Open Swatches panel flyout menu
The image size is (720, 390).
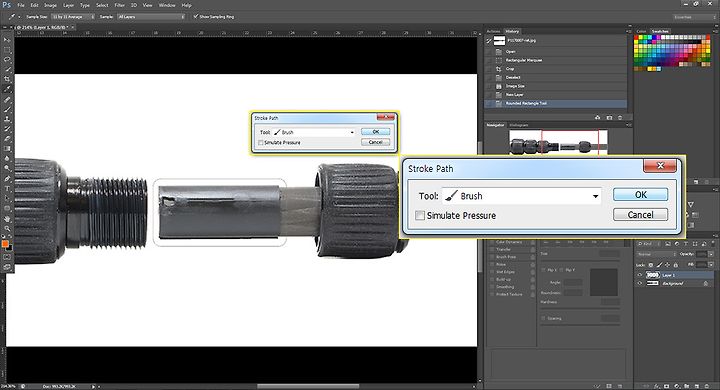[714, 31]
